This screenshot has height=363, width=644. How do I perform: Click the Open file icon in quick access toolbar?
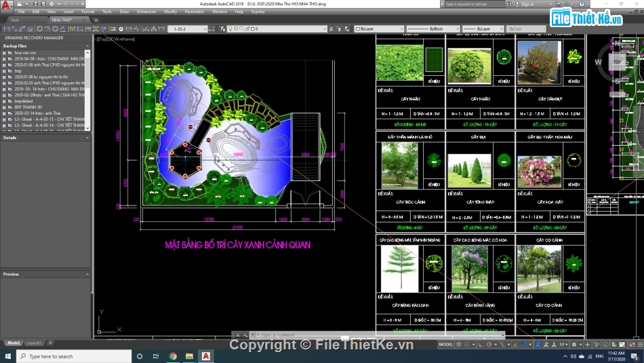tap(27, 3)
